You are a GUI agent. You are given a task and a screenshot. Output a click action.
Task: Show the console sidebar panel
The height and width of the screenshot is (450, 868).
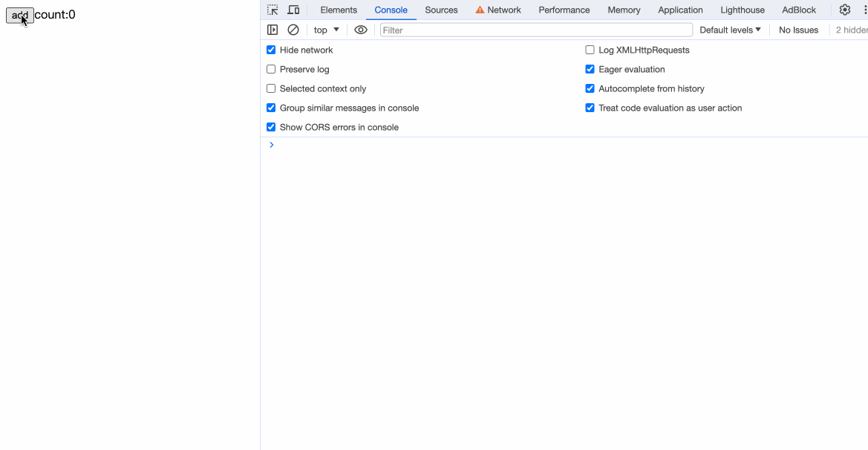click(x=273, y=30)
